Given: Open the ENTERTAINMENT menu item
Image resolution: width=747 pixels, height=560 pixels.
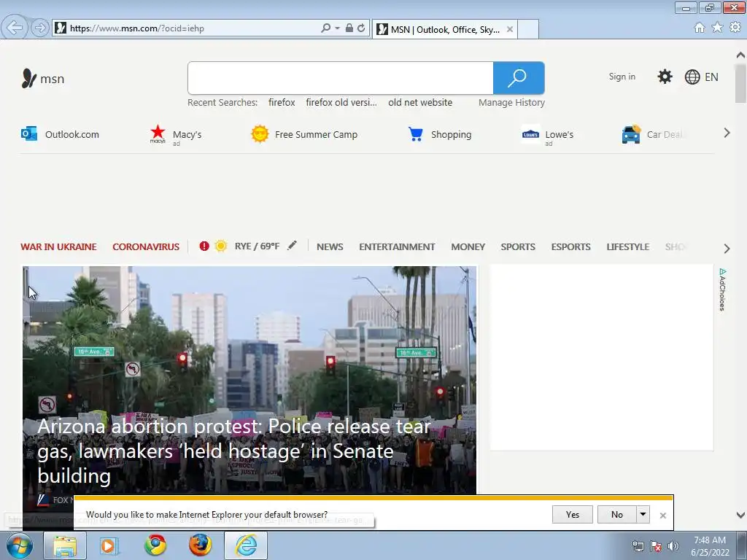Looking at the screenshot, I should (x=397, y=246).
